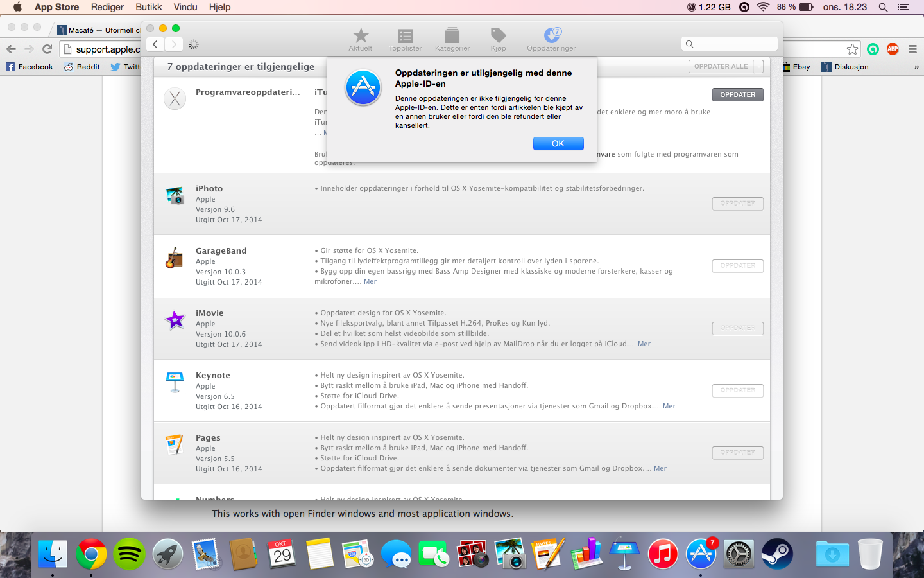Click the iMovie star icon in the list
Viewport: 924px width, 578px height.
175,320
